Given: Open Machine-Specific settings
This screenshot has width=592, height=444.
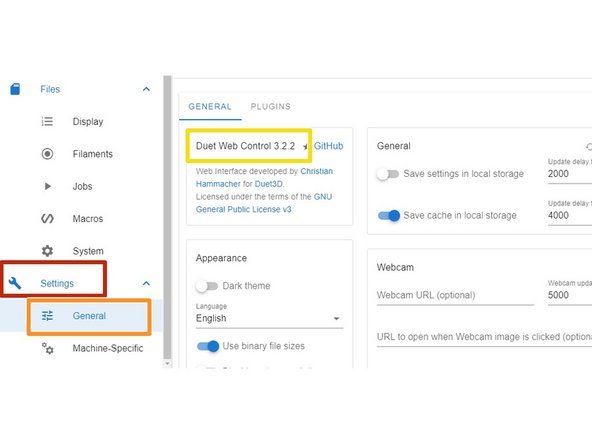Looking at the screenshot, I should (x=108, y=348).
